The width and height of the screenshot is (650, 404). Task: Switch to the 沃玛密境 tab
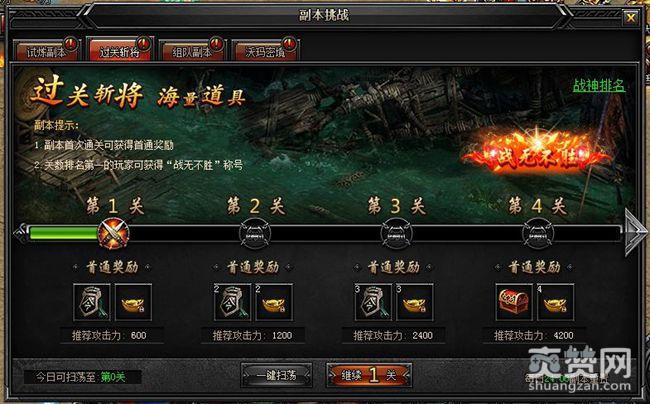pos(265,51)
